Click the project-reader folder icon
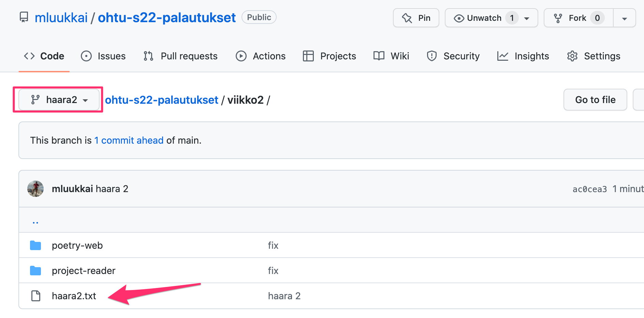The width and height of the screenshot is (644, 318). [35, 271]
